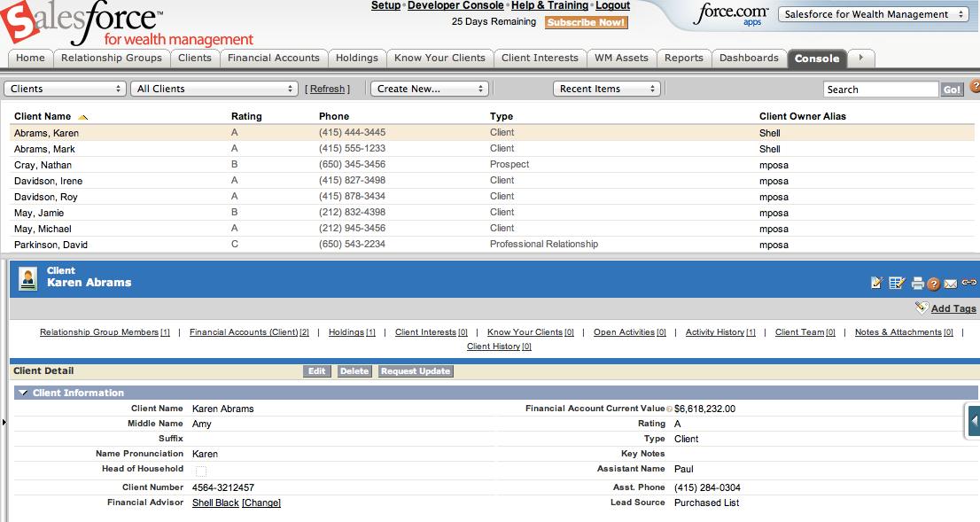Viewport: 980px width, 522px height.
Task: Click the Change link next to Financial Advisor
Action: click(261, 503)
